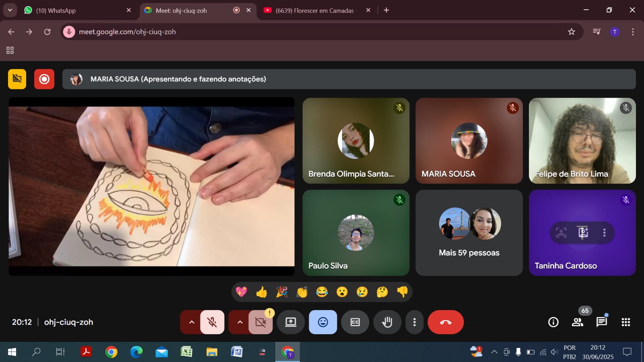
Task: Open the Windows Start menu
Action: pyautogui.click(x=12, y=352)
